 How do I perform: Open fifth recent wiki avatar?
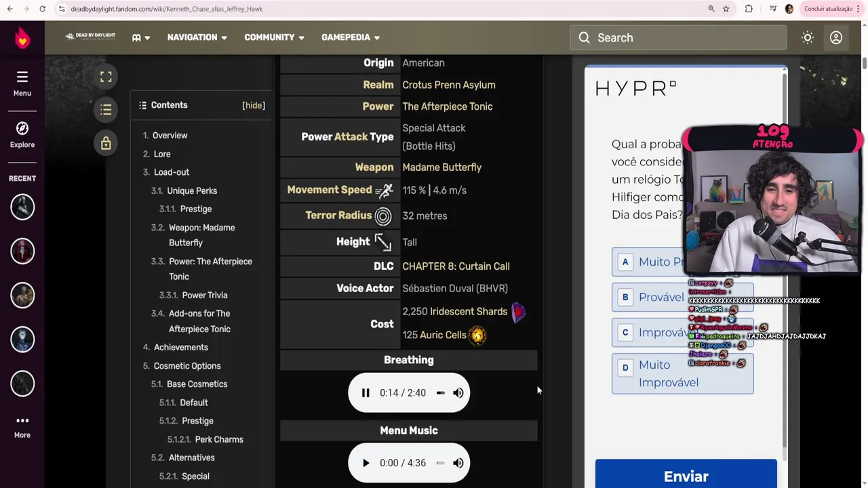tap(22, 384)
